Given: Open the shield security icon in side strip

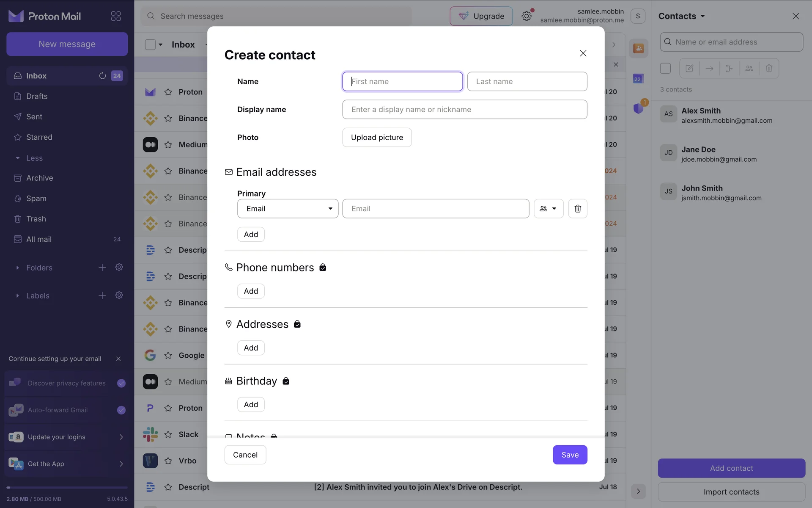Looking at the screenshot, I should 638,108.
